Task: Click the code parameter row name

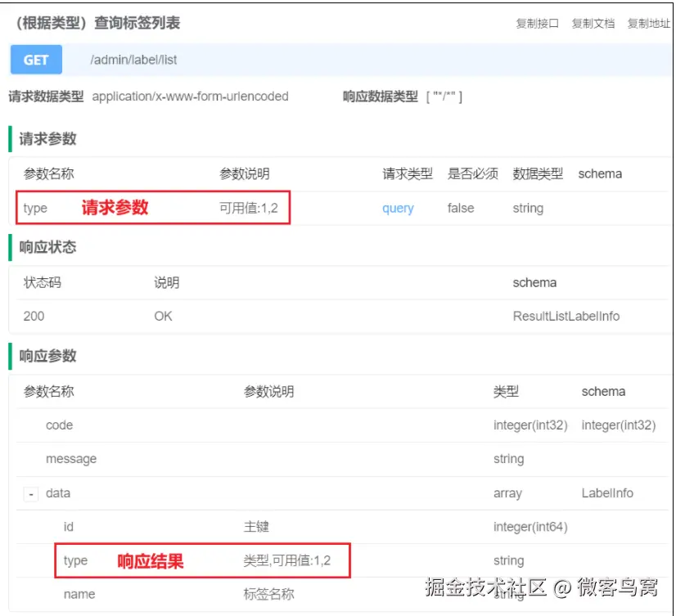Action: tap(60, 425)
